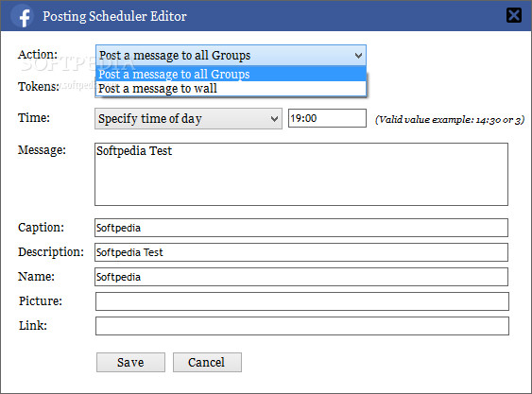Open the Action dropdown arrow
This screenshot has width=532, height=394.
click(358, 56)
